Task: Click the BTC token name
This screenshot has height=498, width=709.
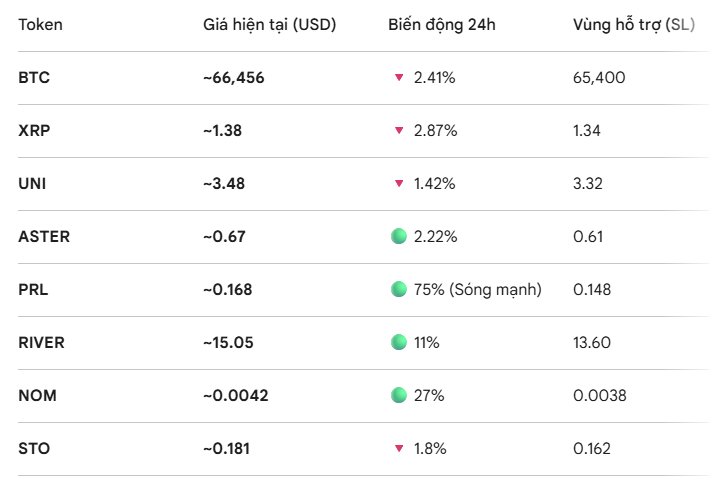Action: [x=34, y=78]
